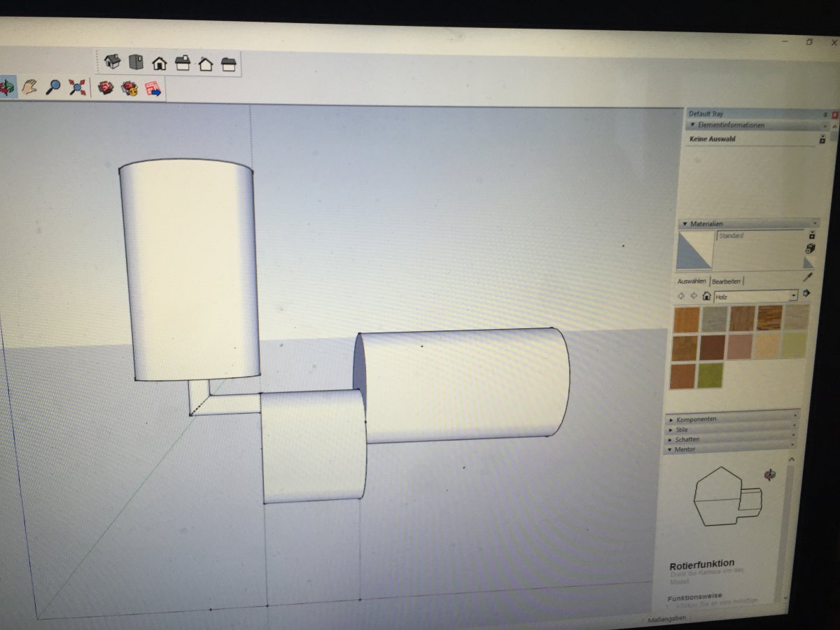This screenshot has width=840, height=630.
Task: Click the current material preview thumbnail
Action: (694, 251)
